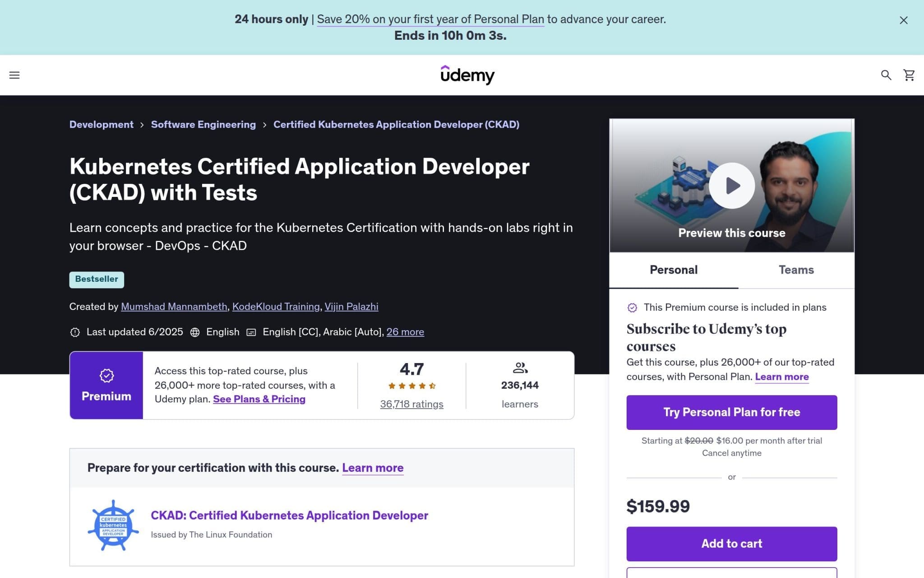Viewport: 924px width, 578px height.
Task: Click the closed captions icon
Action: click(x=251, y=332)
